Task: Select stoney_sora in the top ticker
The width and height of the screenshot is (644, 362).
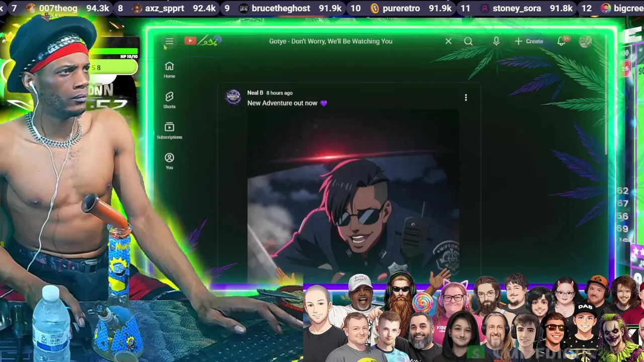Action: pos(526,8)
